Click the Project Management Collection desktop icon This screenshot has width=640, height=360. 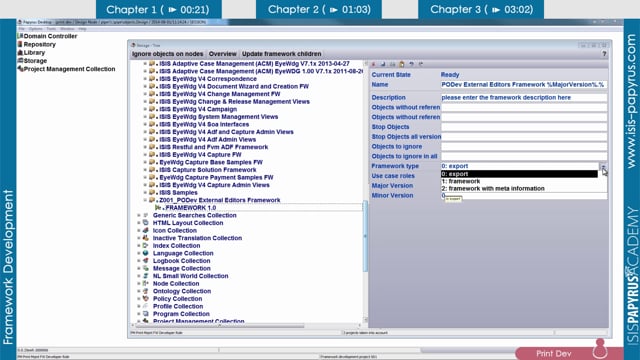(20, 69)
